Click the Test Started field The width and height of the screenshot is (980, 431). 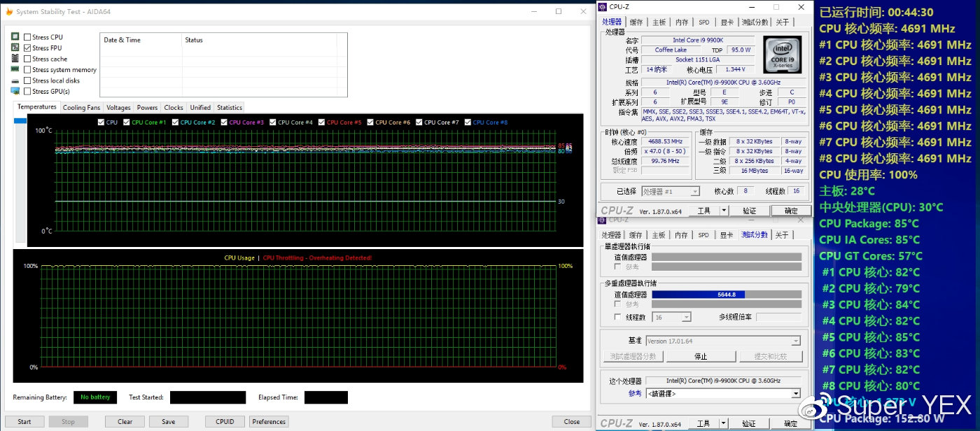pos(208,397)
